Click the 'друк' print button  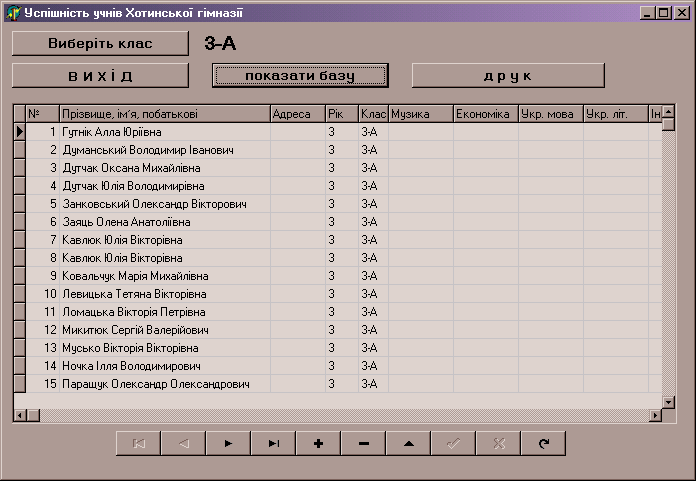click(x=508, y=75)
